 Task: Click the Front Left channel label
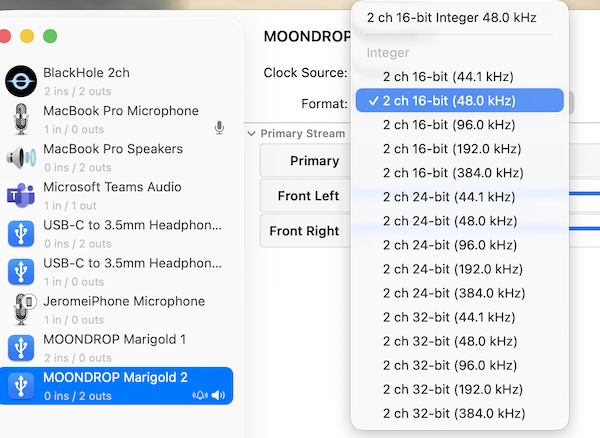[x=308, y=196]
